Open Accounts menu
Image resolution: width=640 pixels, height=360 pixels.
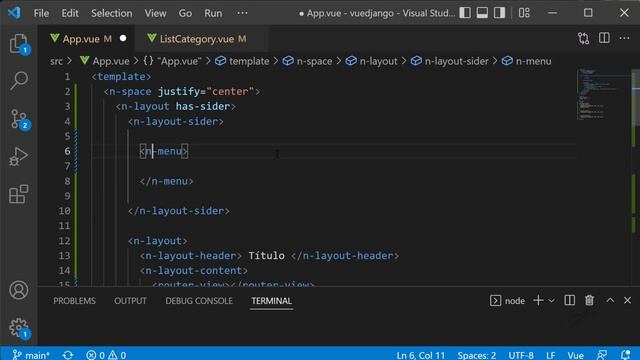(19, 290)
